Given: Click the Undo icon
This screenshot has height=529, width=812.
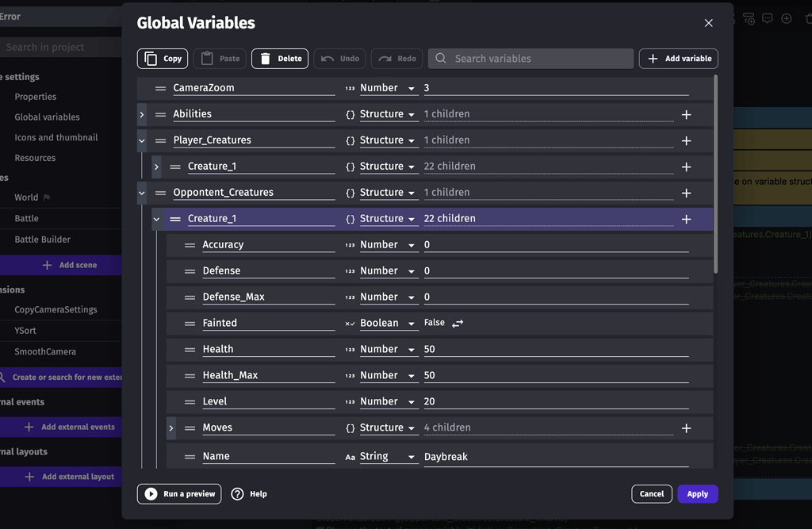Looking at the screenshot, I should [x=328, y=58].
